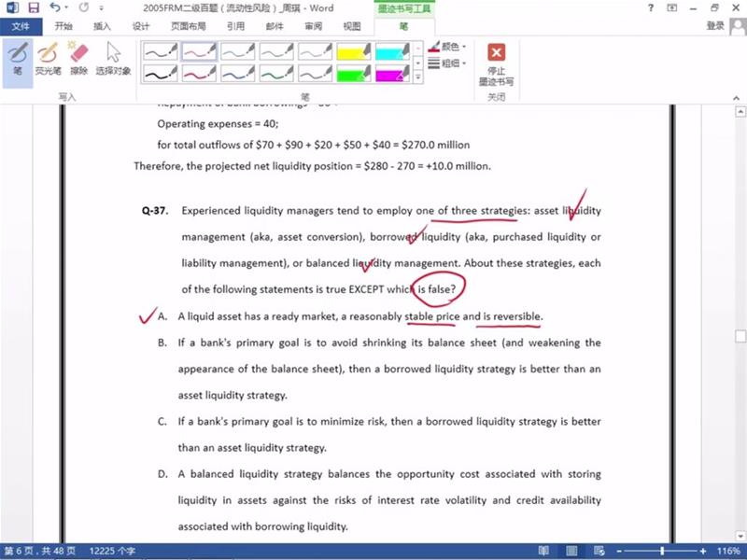747x560 pixels.
Task: Pick the thin blue pen style in top row
Action: [x=237, y=51]
